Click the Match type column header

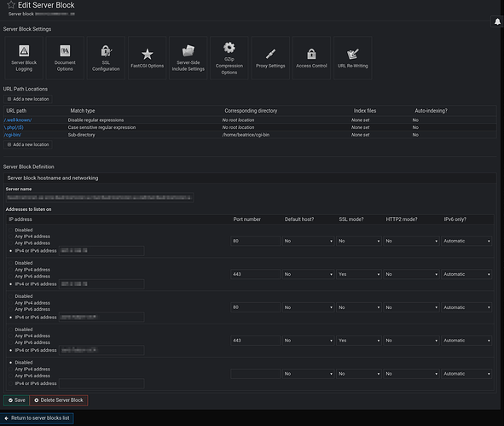tap(83, 111)
